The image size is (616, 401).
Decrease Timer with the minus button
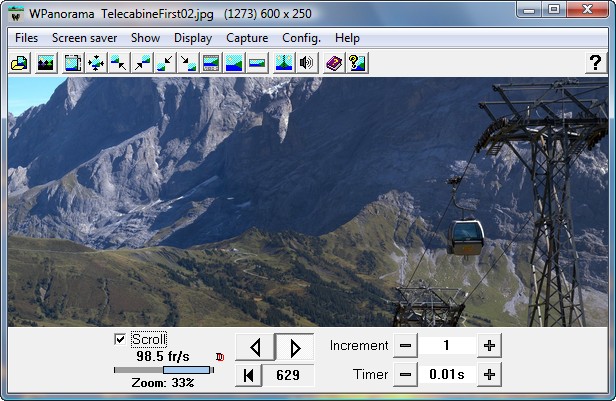[405, 375]
